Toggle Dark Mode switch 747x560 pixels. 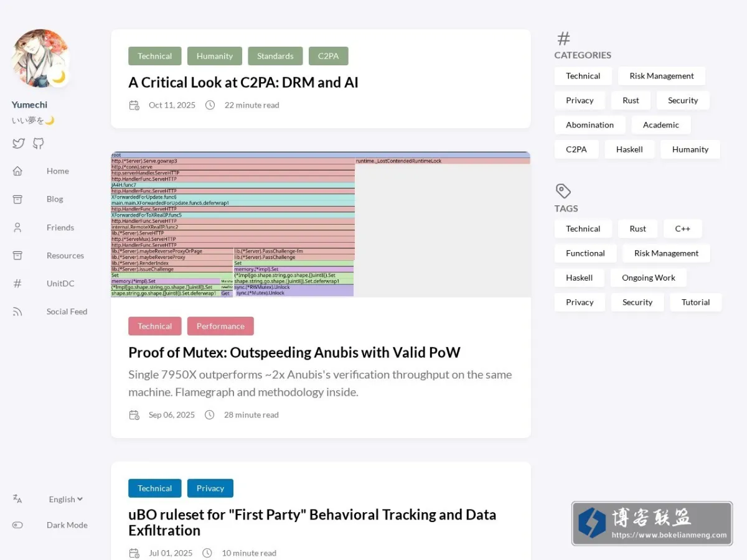coord(17,525)
